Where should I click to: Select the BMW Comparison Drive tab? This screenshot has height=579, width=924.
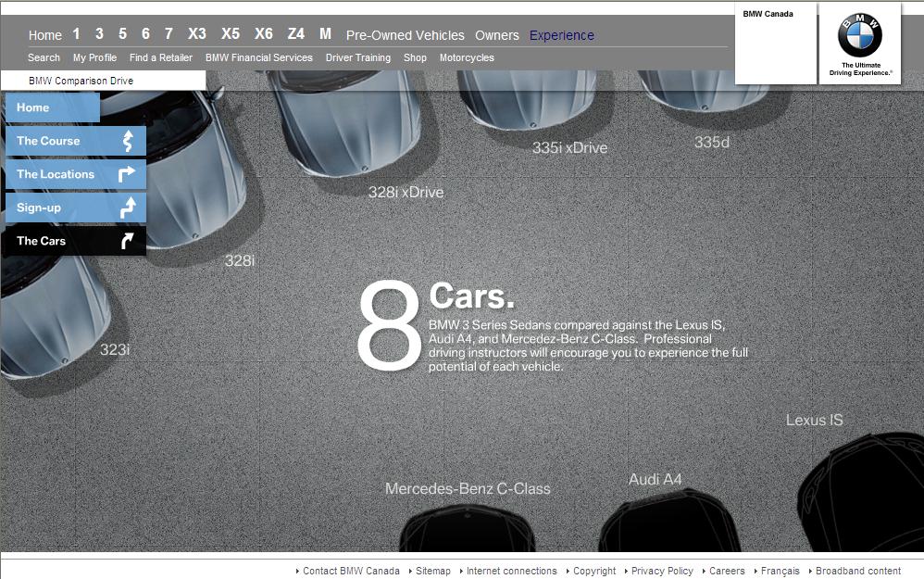(103, 81)
